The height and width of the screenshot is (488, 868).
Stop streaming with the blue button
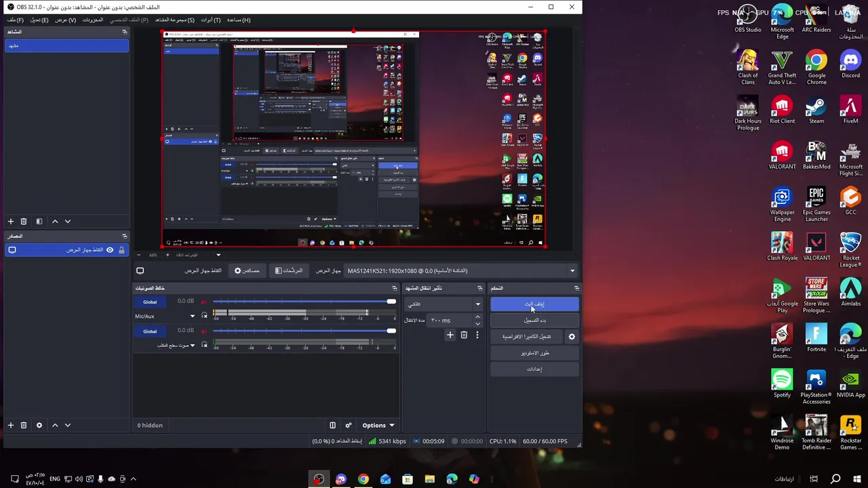click(x=534, y=304)
